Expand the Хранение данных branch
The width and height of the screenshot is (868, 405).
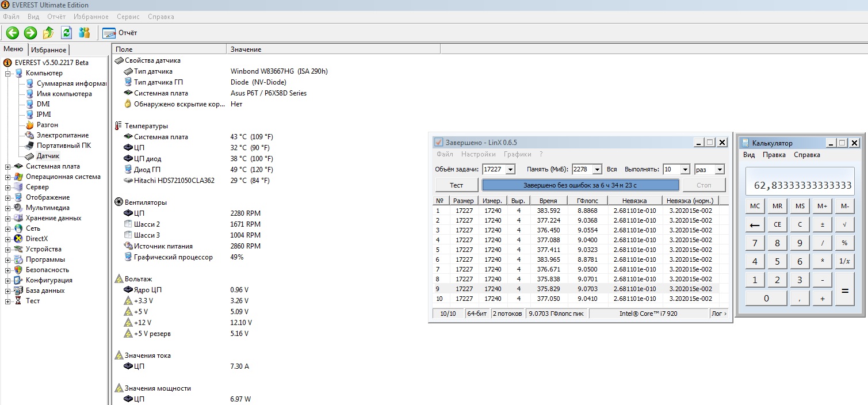coord(8,219)
